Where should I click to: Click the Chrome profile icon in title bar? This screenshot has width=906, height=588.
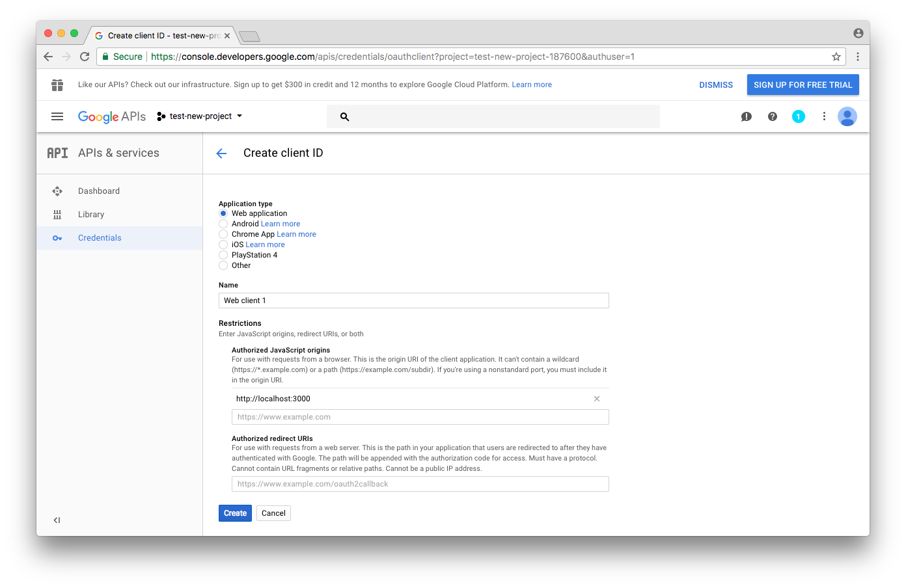point(858,33)
